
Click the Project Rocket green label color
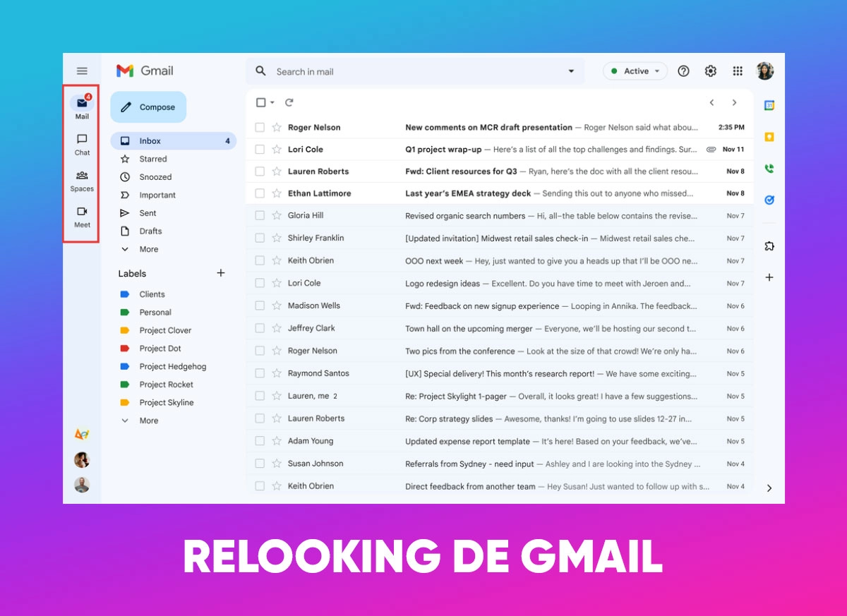(x=125, y=385)
